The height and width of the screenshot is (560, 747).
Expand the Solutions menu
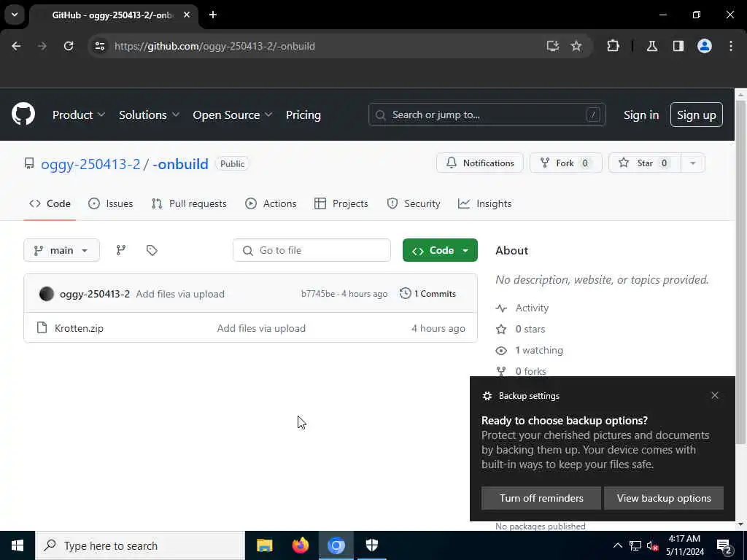(x=149, y=114)
